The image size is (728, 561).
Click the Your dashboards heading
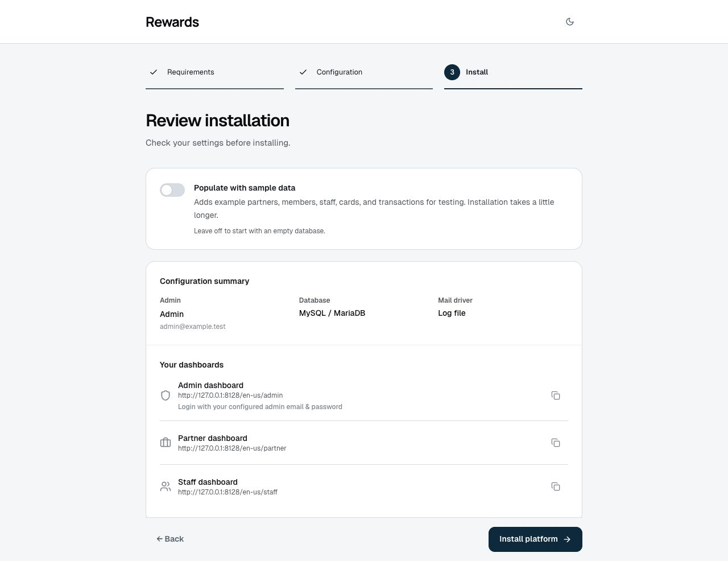pos(192,365)
